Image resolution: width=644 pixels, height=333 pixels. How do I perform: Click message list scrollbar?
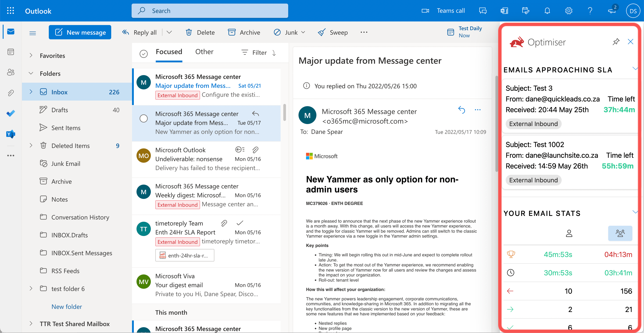tap(284, 112)
